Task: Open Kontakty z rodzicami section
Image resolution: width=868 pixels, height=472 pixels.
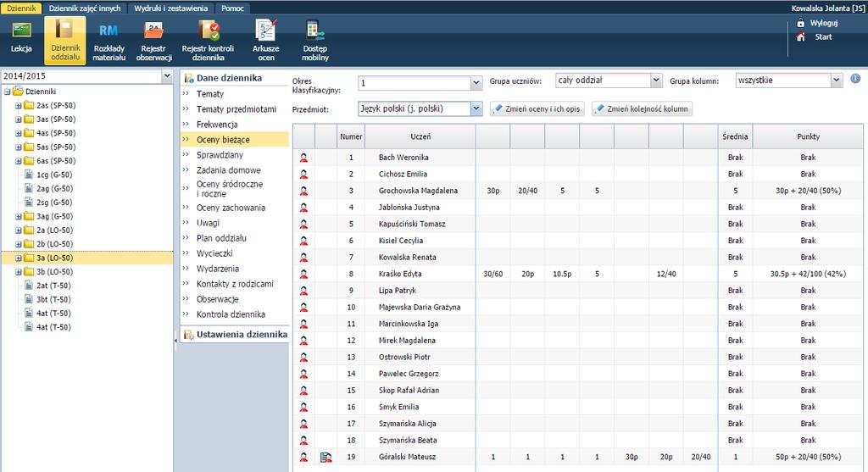Action: click(235, 284)
